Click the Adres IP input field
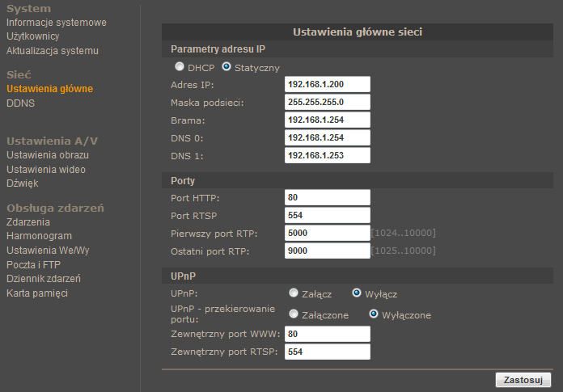This screenshot has width=563, height=392. (x=328, y=84)
